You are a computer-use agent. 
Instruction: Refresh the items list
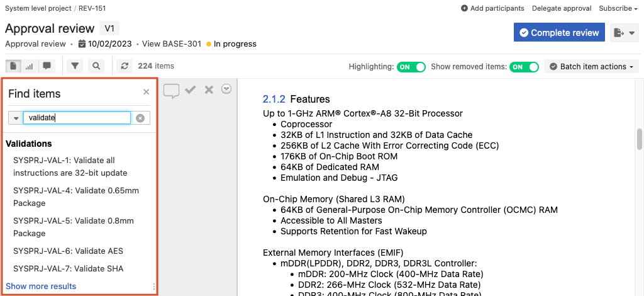tap(125, 66)
